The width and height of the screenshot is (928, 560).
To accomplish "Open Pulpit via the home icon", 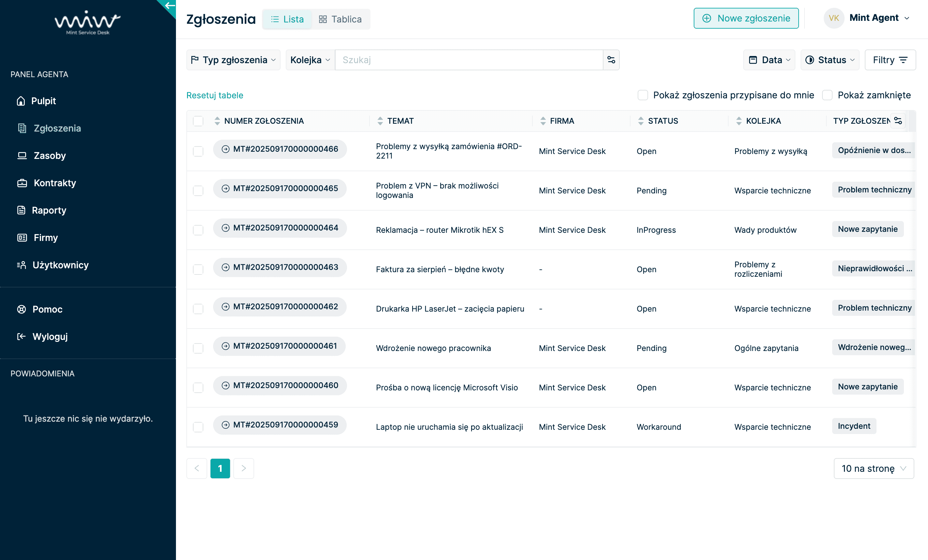I will tap(21, 101).
